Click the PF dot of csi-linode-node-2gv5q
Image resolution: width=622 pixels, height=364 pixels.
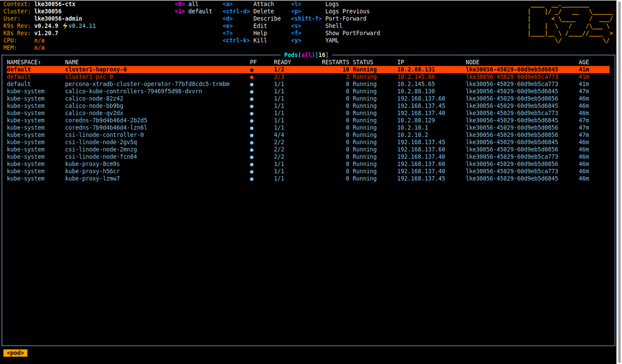coord(252,143)
